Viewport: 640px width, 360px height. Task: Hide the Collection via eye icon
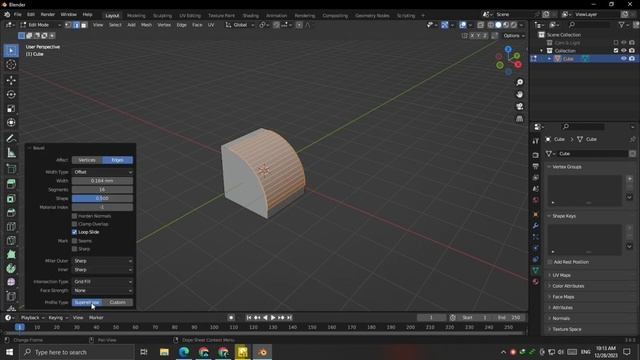click(x=624, y=51)
